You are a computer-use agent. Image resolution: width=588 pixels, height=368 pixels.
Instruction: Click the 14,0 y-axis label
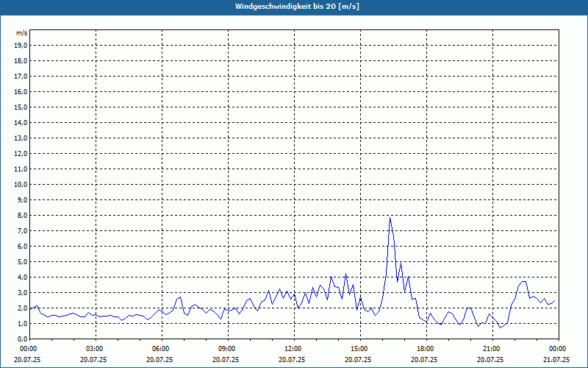tap(21, 122)
